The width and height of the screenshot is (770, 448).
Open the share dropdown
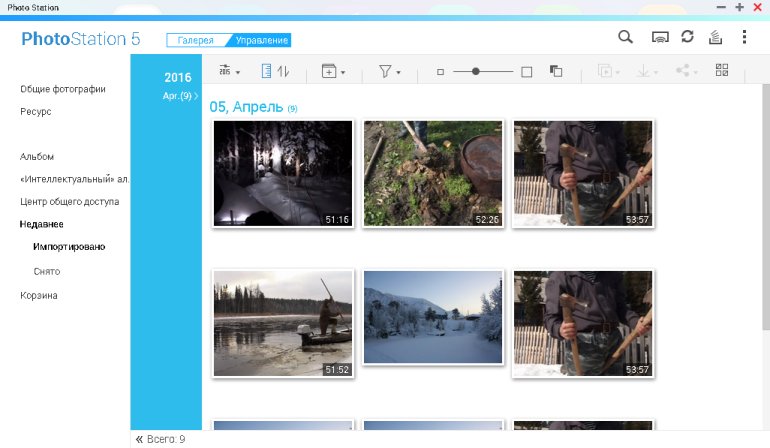tap(687, 71)
